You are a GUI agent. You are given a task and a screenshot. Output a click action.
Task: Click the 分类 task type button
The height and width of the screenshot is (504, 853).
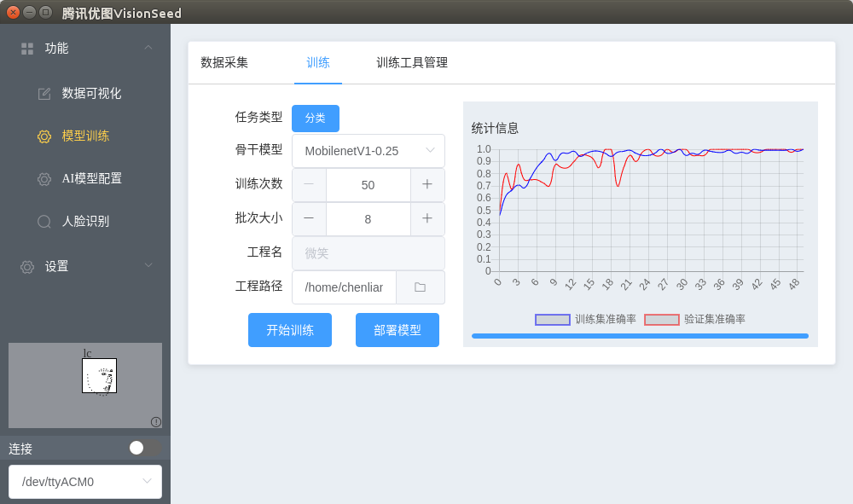316,118
